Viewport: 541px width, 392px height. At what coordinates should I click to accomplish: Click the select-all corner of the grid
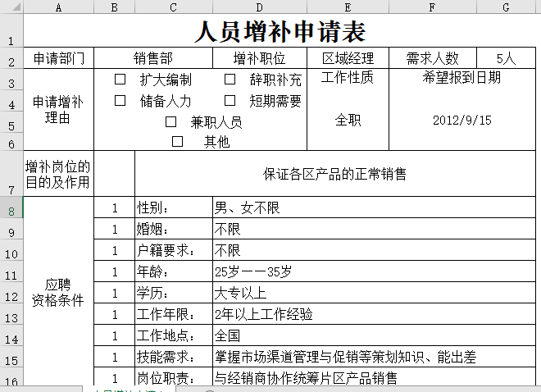tap(11, 7)
